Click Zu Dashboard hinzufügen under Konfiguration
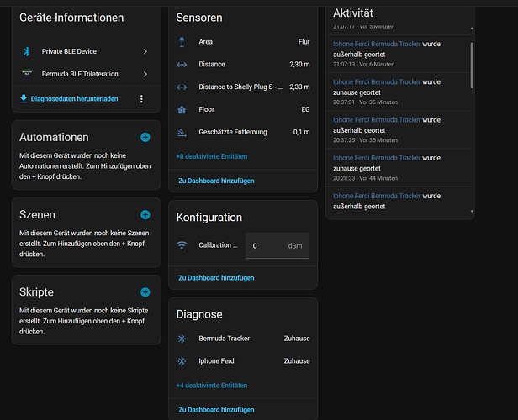Viewport: 518px width, 420px height. click(216, 277)
